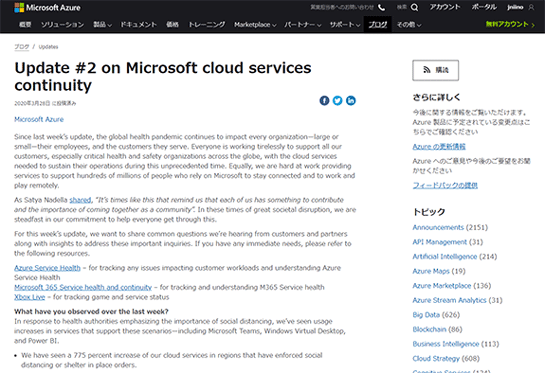The image size is (545, 373).
Task: Open the トレーニング nav item
Action: tap(206, 25)
